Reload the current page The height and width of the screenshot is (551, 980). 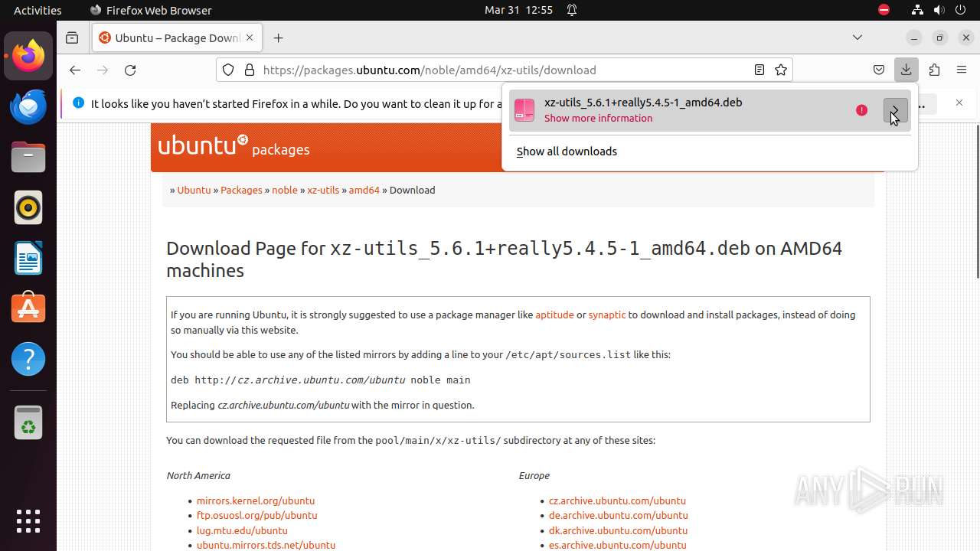pos(130,70)
